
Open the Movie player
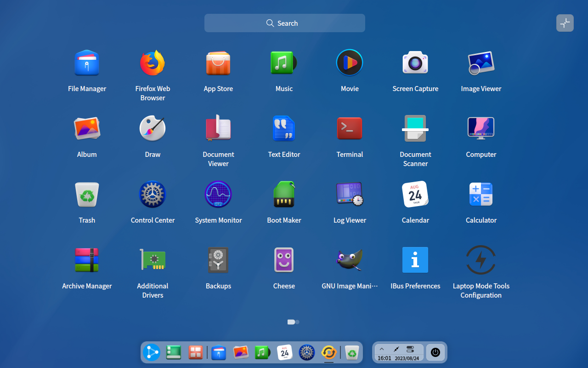pyautogui.click(x=350, y=63)
